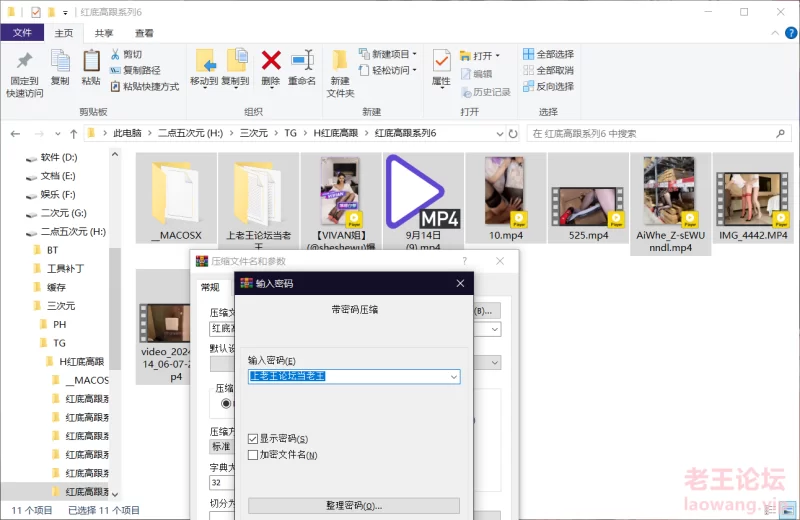Image resolution: width=800 pixels, height=520 pixels.
Task: Refresh the current folder view
Action: point(513,134)
